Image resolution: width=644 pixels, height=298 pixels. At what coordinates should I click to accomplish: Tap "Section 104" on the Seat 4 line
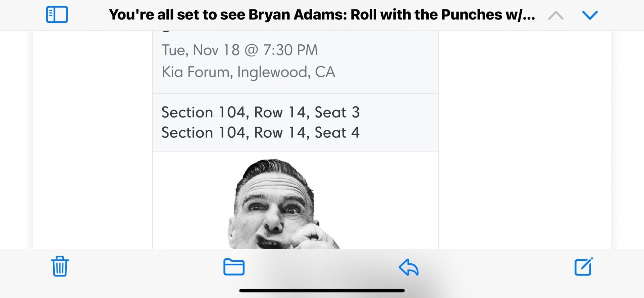(x=203, y=132)
